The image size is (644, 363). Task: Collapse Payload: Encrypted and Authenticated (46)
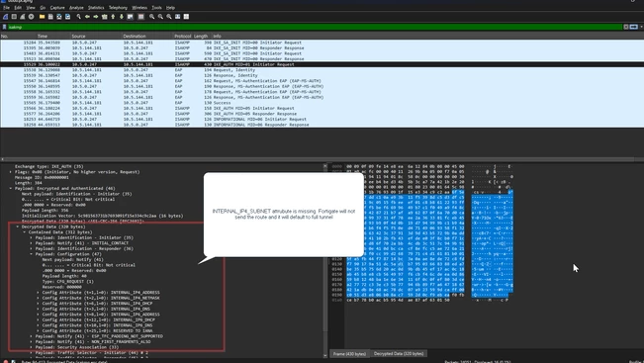(11, 189)
